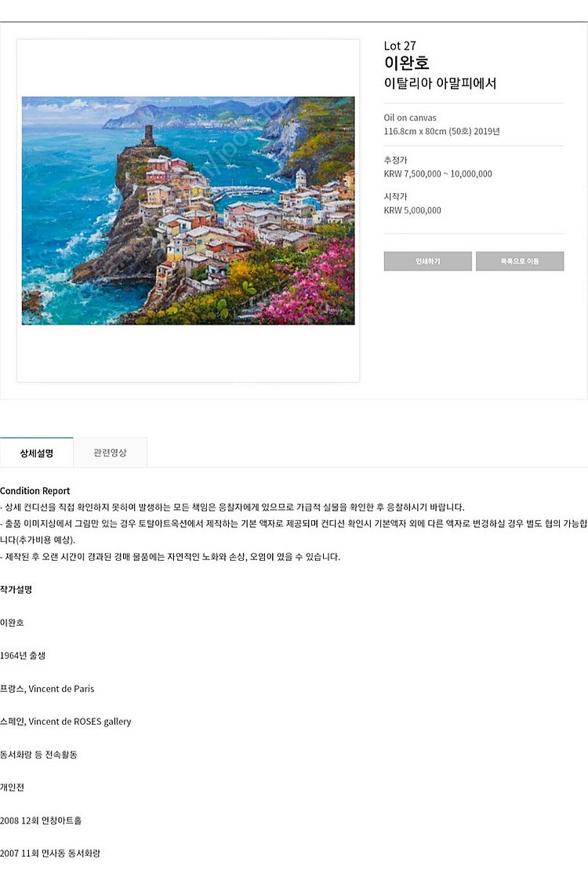Click the artist name 이완호 heading
The width and height of the screenshot is (588, 877).
(406, 63)
